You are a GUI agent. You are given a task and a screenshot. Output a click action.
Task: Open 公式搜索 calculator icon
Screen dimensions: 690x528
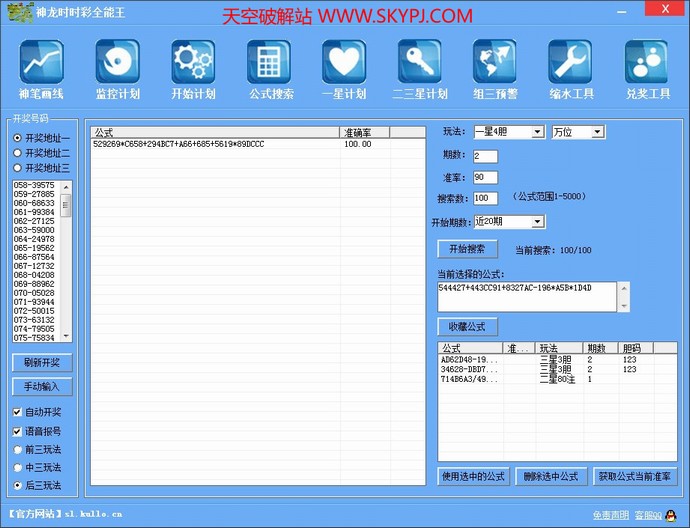pos(269,63)
